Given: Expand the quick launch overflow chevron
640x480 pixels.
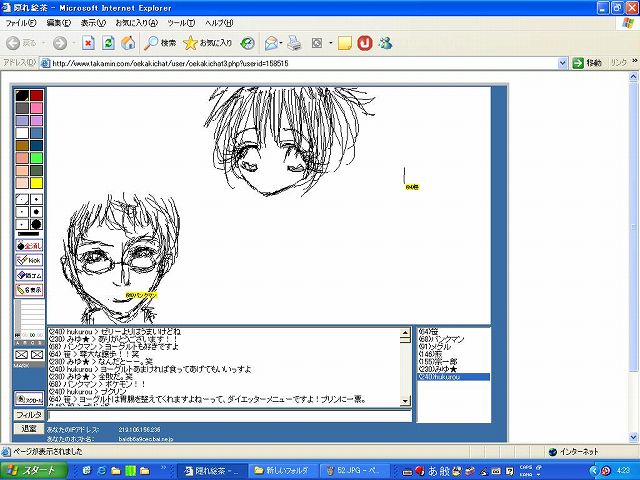Looking at the screenshot, I should click(x=164, y=468).
